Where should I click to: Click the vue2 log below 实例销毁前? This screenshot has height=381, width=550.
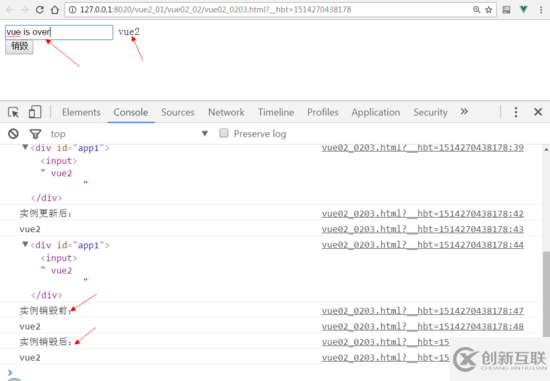(x=30, y=327)
